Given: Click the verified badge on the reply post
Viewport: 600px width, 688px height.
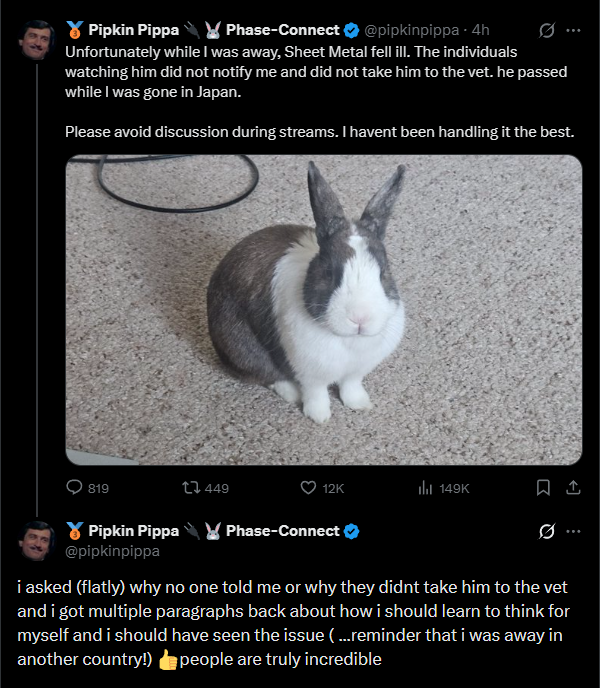Looking at the screenshot, I should pyautogui.click(x=351, y=531).
